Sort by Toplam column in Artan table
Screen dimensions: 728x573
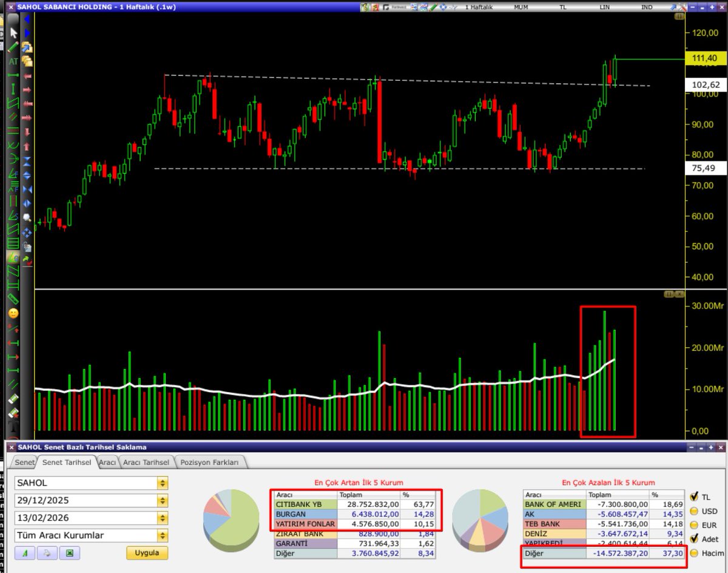coord(368,495)
